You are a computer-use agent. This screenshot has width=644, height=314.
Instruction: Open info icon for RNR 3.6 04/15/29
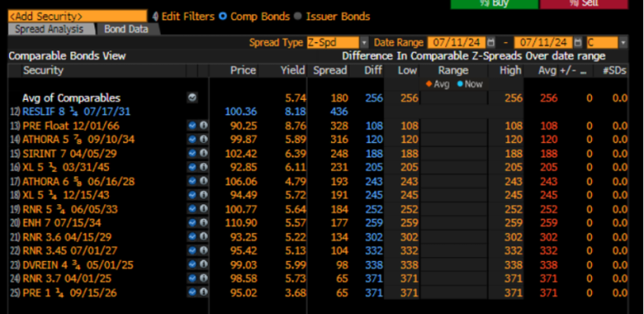203,237
